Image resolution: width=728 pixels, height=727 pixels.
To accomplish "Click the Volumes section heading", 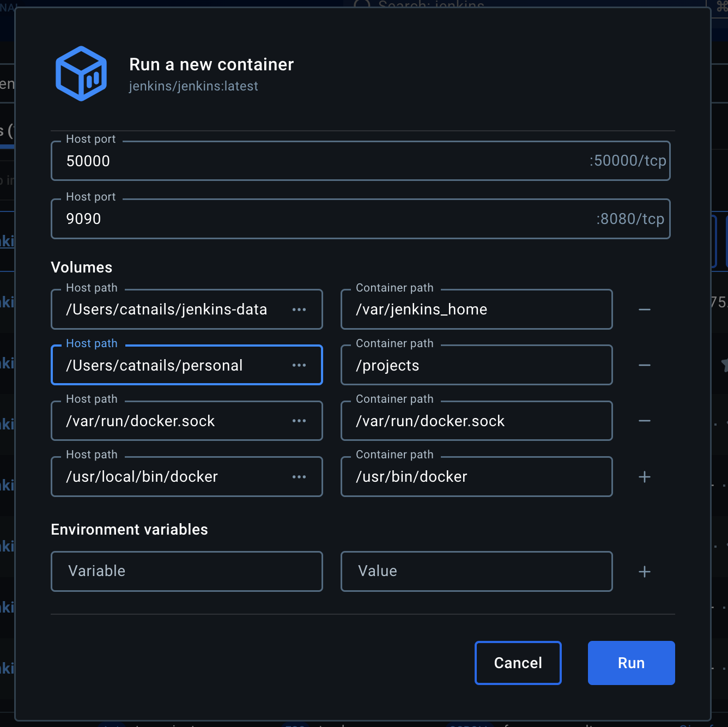I will coord(82,267).
